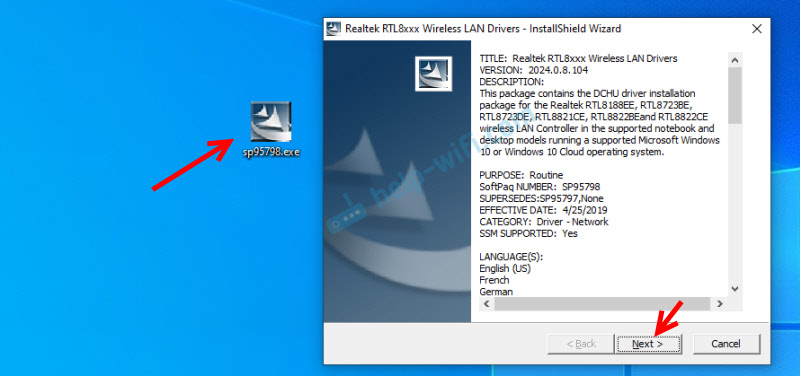The image size is (800, 376).
Task: Click the 'English (US)' language line
Action: [505, 268]
